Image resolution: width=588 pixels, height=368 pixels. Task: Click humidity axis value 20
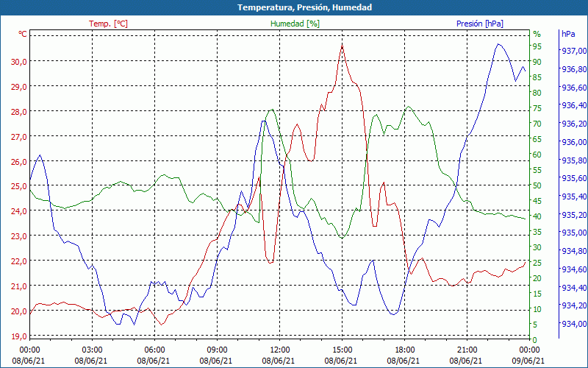coord(537,278)
